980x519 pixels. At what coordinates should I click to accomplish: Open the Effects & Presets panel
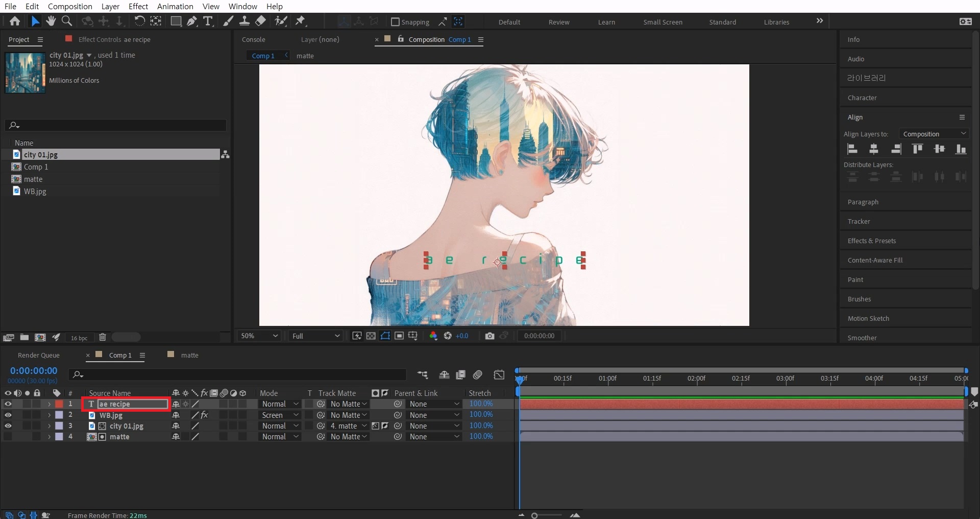[x=872, y=241]
